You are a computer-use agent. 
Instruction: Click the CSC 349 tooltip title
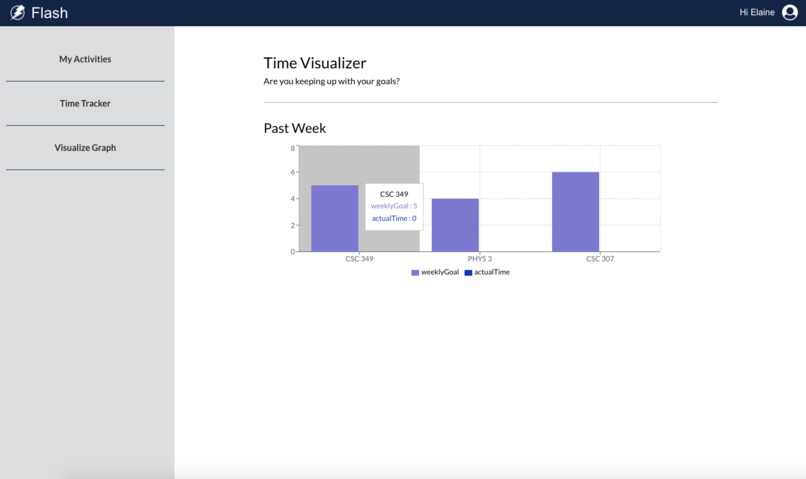click(x=394, y=194)
